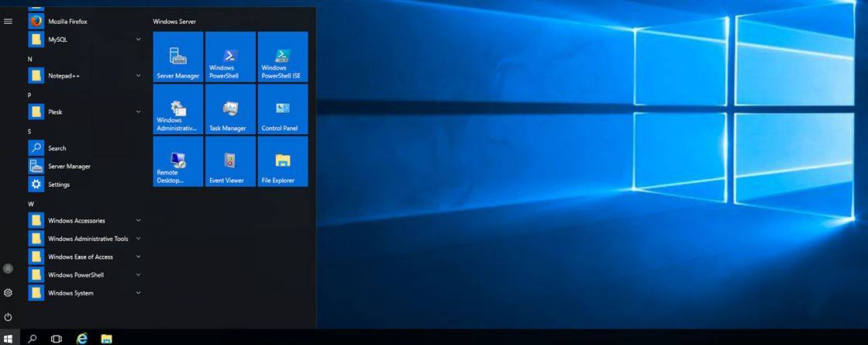Screen dimensions: 868x345
Task: Expand the Windows Accessories chevron
Action: point(139,220)
